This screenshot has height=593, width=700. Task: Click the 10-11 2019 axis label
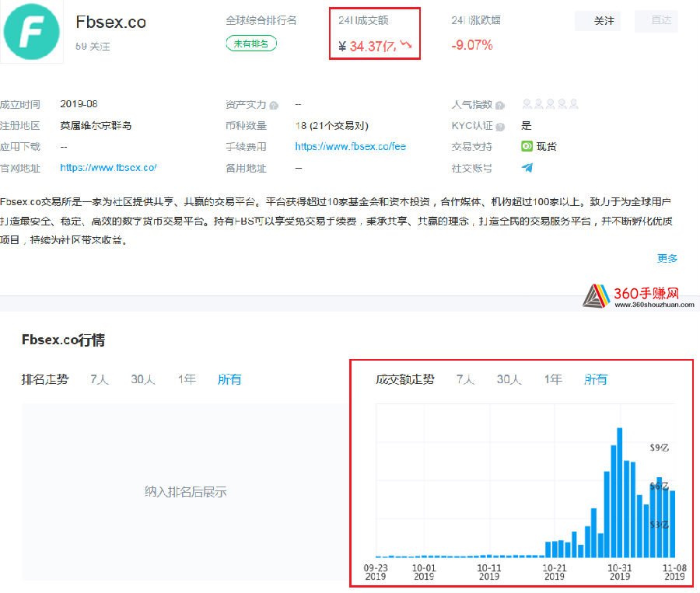(x=489, y=571)
